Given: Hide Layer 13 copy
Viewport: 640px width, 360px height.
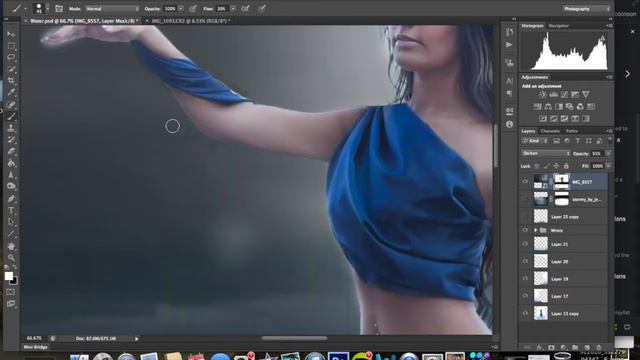Looking at the screenshot, I should [x=525, y=313].
